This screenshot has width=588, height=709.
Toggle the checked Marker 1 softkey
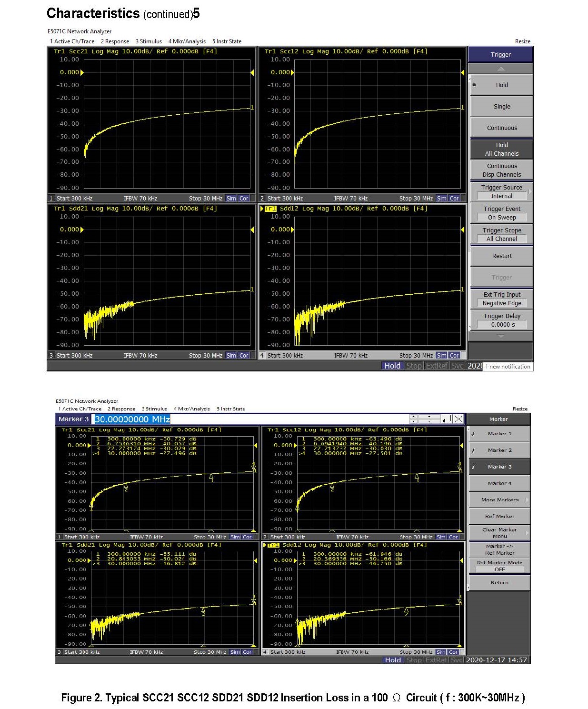coord(499,434)
